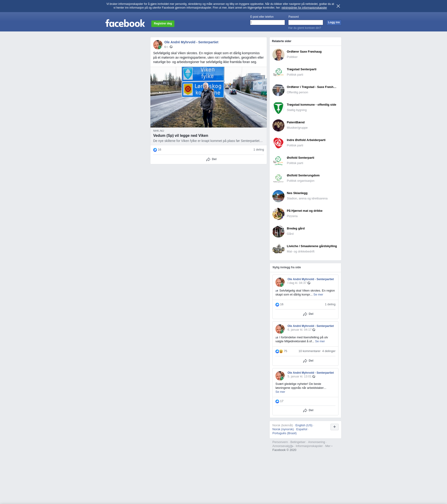This screenshot has height=504, width=447.
Task: Expand 'Se mer' on the Viken skrotes post
Action: tap(318, 295)
